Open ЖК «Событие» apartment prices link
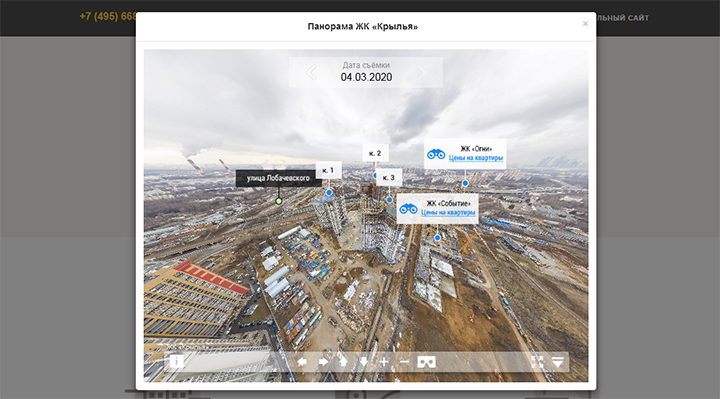Screen dimensions: 720x399 [448, 213]
